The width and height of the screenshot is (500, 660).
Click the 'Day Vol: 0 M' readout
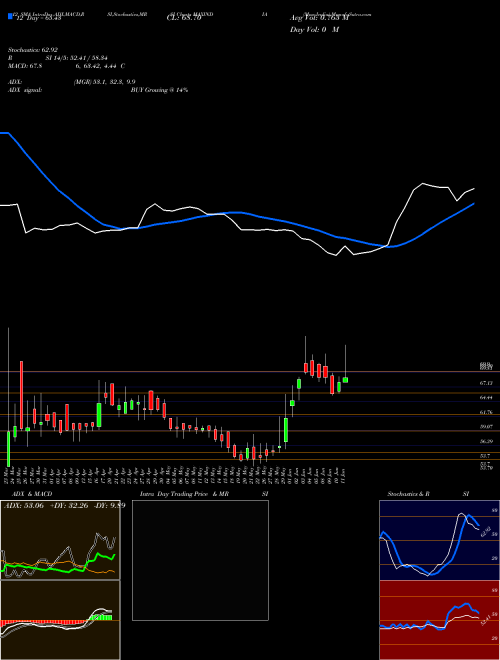point(314,30)
